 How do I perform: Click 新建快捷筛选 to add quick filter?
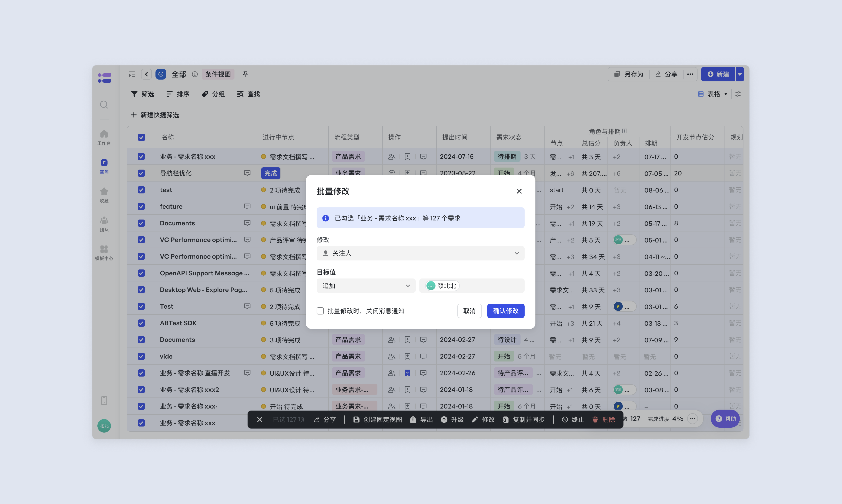pyautogui.click(x=155, y=115)
